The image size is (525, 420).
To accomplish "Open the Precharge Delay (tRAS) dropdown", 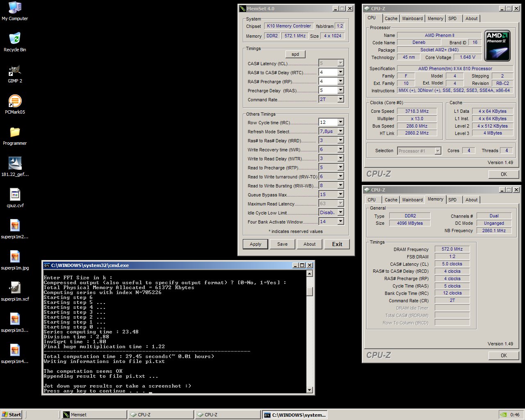I will pos(340,90).
